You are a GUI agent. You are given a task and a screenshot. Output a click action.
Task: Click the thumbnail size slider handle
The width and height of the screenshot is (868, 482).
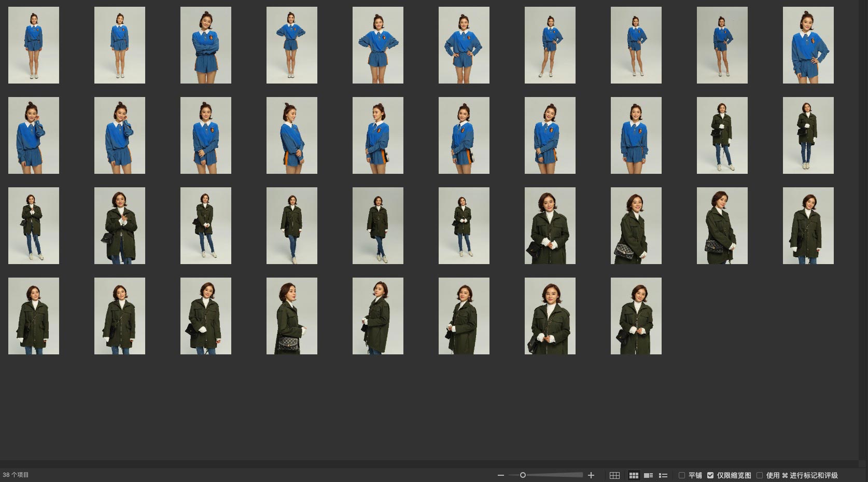click(523, 475)
